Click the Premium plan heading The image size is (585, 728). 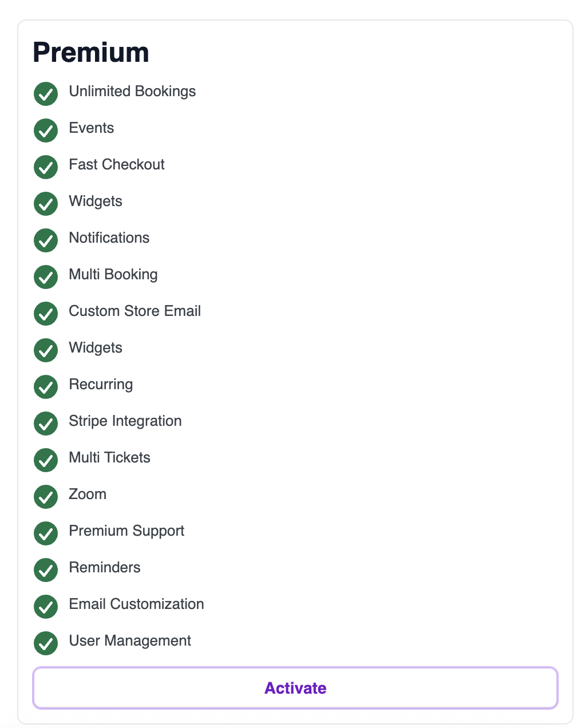91,53
